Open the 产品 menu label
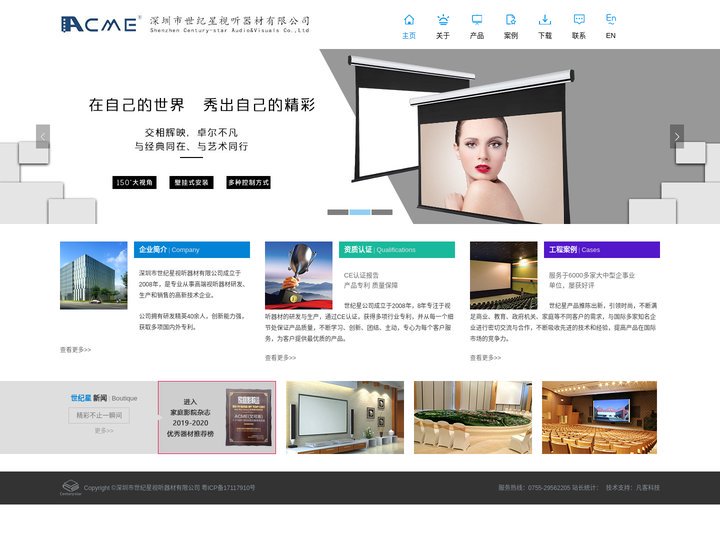The image size is (720, 540). coord(477,35)
